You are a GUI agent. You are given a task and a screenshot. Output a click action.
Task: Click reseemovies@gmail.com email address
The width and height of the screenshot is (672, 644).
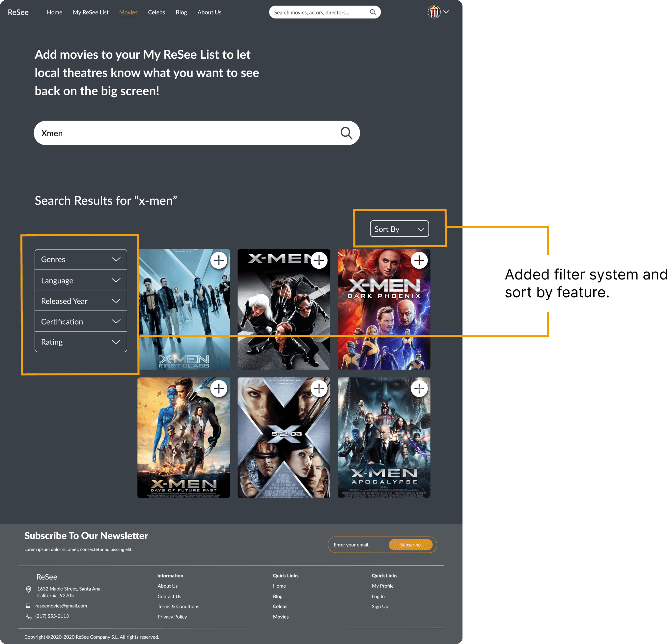click(x=61, y=606)
